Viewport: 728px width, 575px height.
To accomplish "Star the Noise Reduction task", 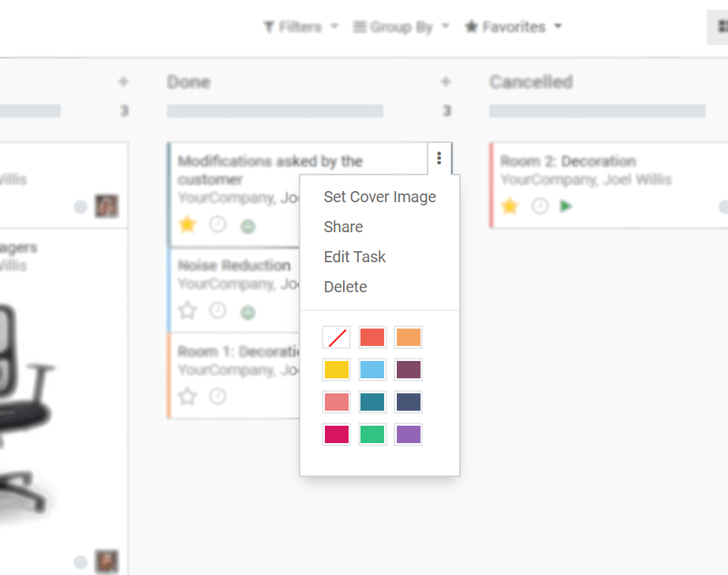I will [x=187, y=310].
